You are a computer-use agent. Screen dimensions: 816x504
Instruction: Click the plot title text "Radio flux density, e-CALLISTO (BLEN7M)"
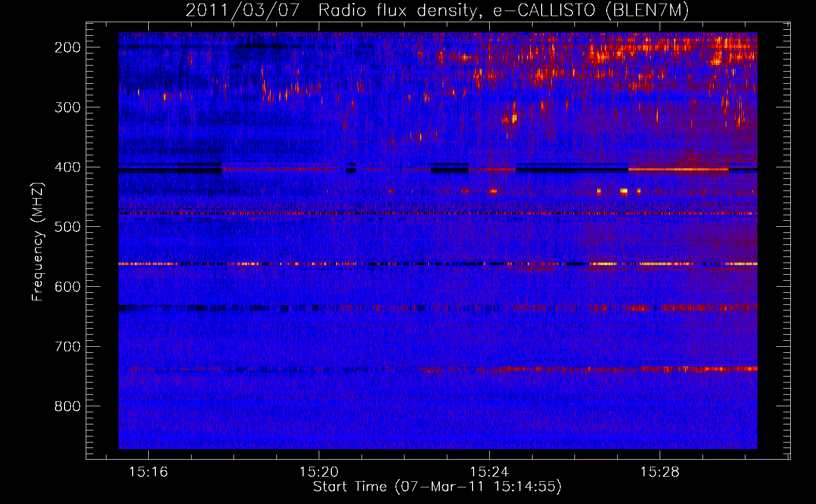tap(503, 11)
